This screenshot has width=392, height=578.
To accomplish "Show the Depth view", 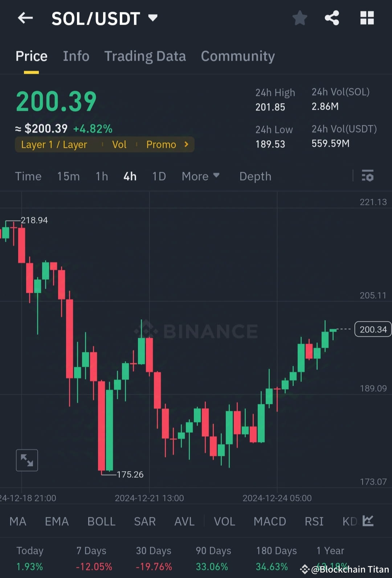I will pyautogui.click(x=255, y=176).
